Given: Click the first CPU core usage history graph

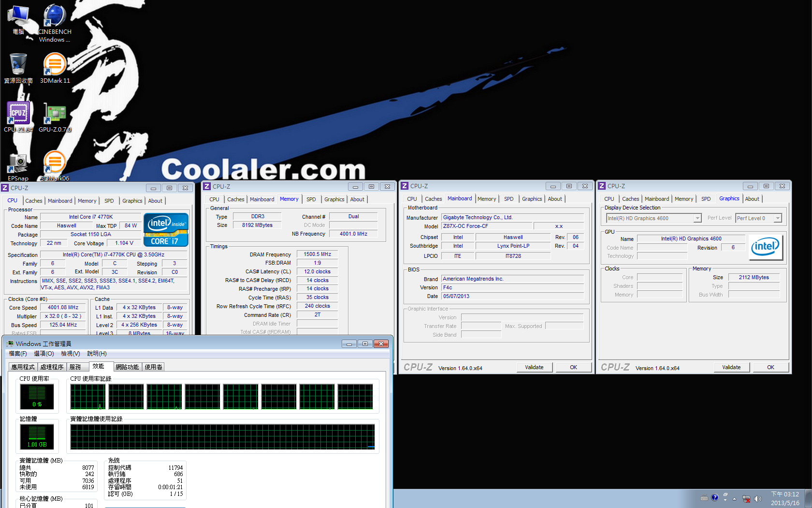Looking at the screenshot, I should [x=88, y=397].
